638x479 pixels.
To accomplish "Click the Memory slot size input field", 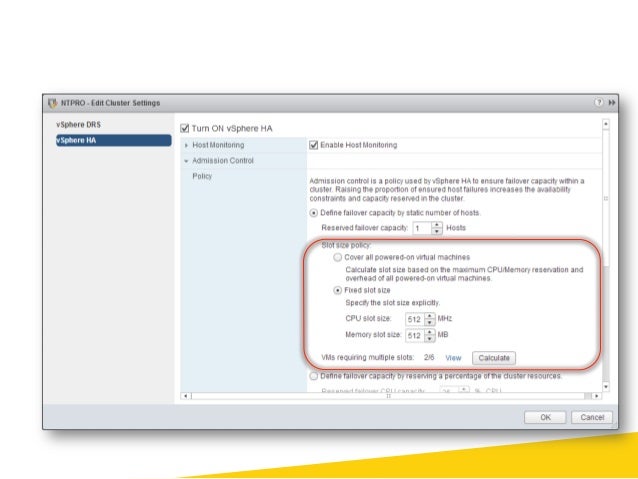I will [x=415, y=335].
